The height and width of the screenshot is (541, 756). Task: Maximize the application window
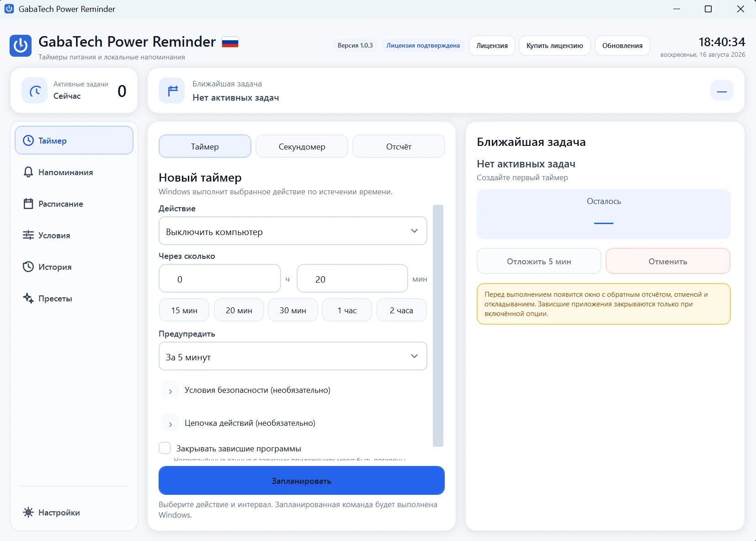(708, 9)
